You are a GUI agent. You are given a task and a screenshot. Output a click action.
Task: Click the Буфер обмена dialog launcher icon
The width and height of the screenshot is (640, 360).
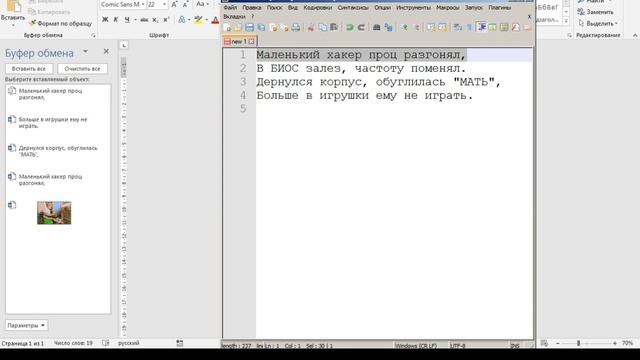point(93,36)
